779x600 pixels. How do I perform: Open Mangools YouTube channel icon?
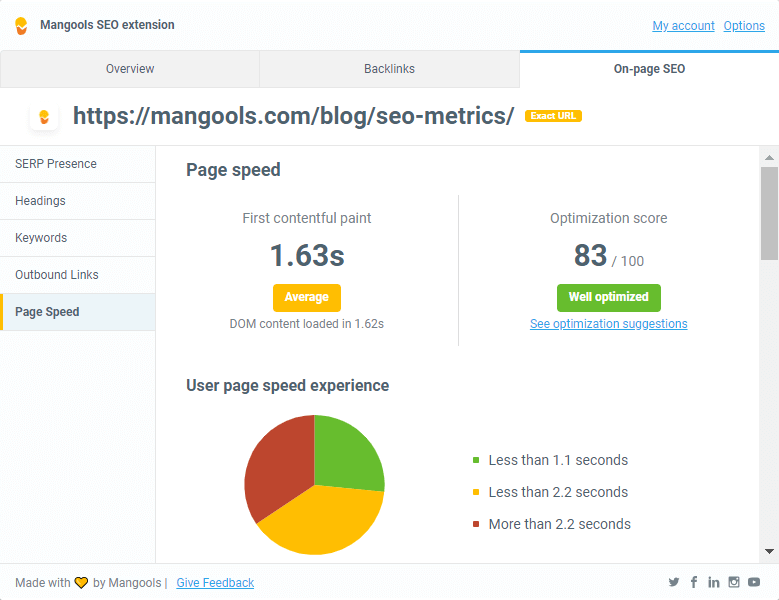point(754,582)
